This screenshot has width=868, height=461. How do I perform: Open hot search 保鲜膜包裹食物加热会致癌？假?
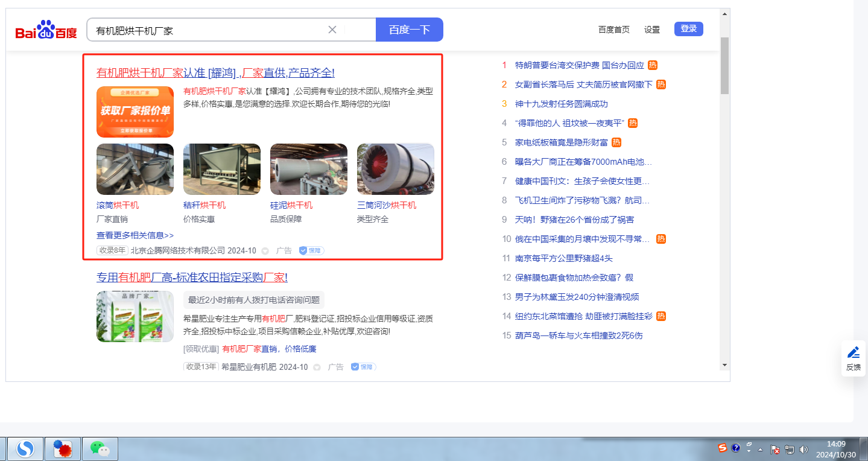tap(574, 278)
